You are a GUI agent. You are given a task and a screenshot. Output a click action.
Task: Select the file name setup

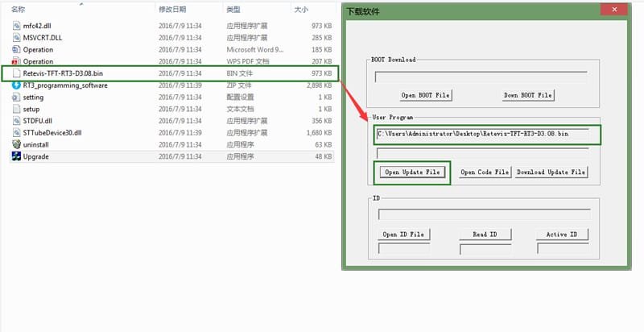tap(31, 109)
